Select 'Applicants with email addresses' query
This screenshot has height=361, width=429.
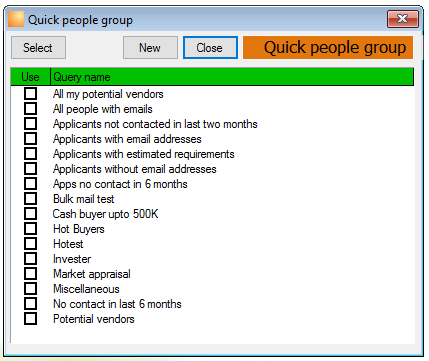(x=127, y=139)
